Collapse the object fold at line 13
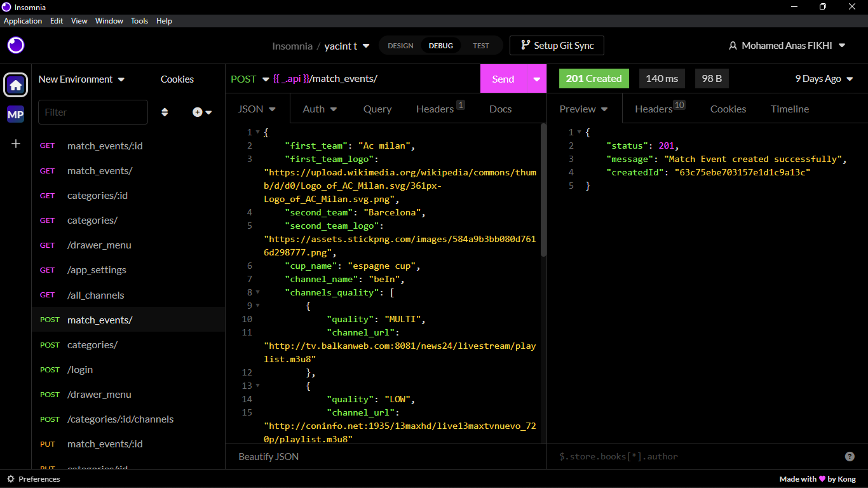The image size is (868, 488). coord(257,386)
